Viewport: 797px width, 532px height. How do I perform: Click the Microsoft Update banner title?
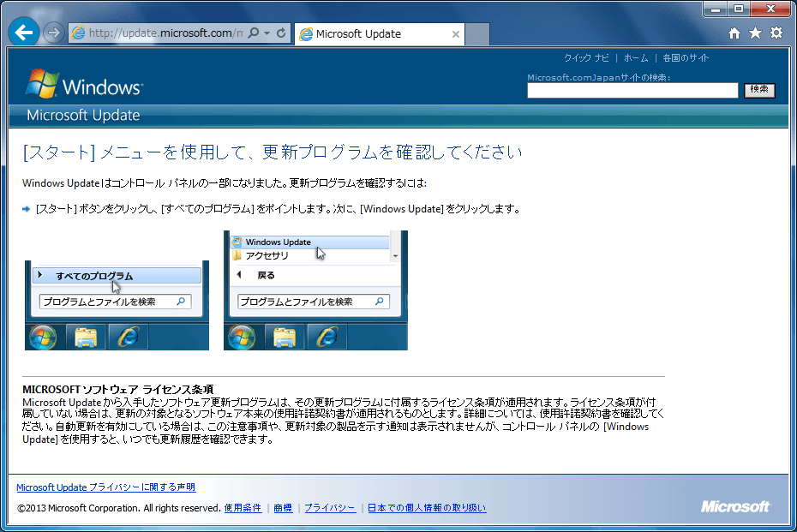[x=83, y=116]
